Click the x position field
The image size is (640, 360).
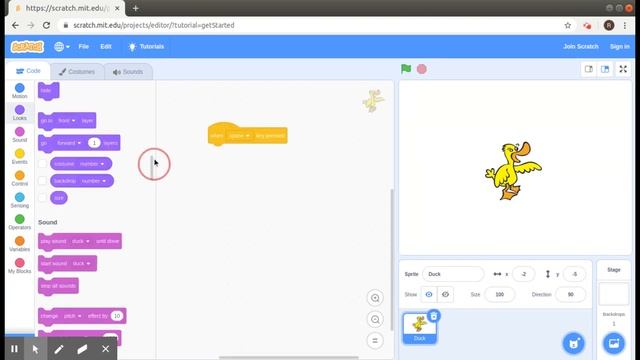[524, 274]
